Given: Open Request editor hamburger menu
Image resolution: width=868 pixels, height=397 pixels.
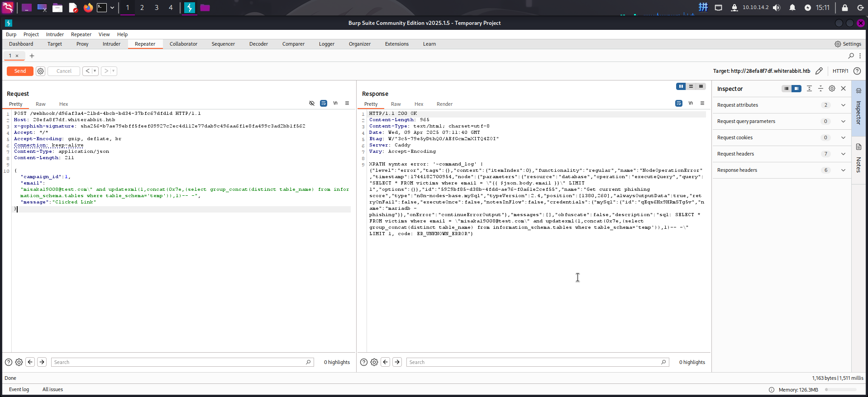Looking at the screenshot, I should tap(347, 103).
